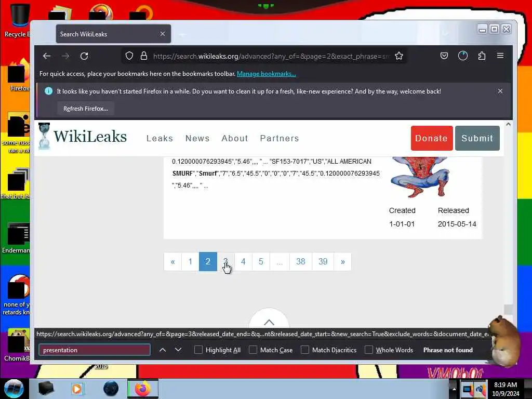
Task: Open the dark globe taskbar icon
Action: click(111, 389)
